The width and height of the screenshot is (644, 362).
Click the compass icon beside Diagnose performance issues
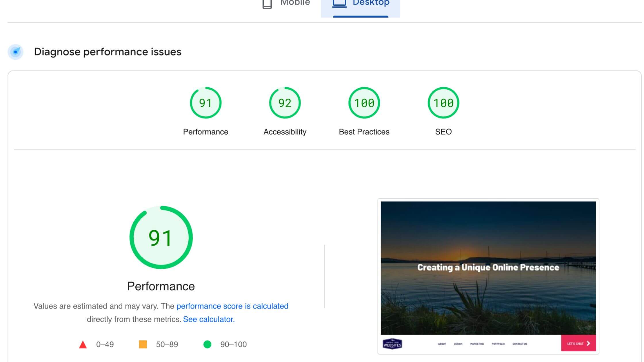(x=16, y=52)
